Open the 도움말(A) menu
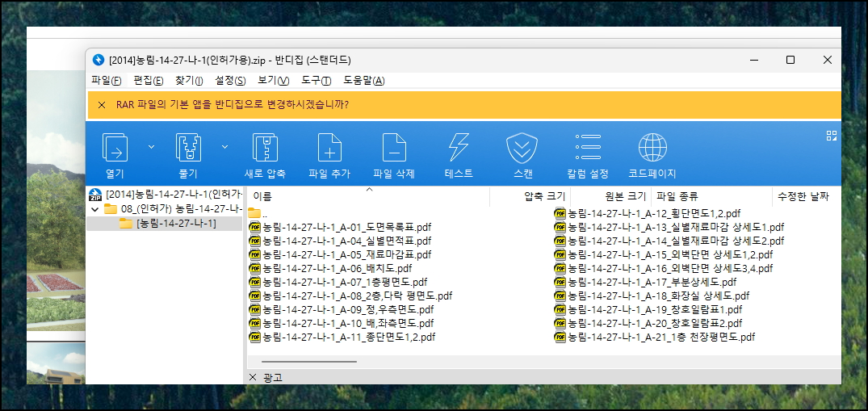 pos(363,81)
